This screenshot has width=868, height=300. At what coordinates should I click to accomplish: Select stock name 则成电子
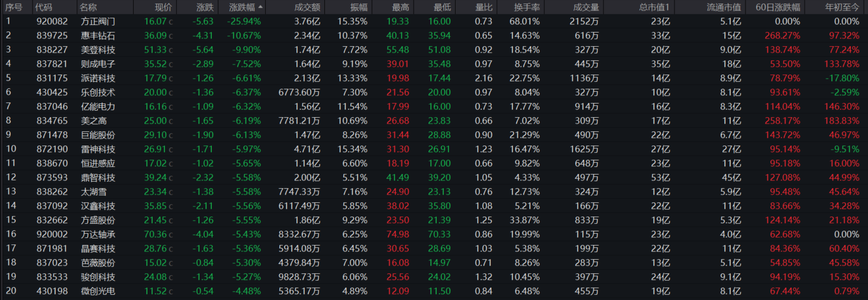[98, 64]
